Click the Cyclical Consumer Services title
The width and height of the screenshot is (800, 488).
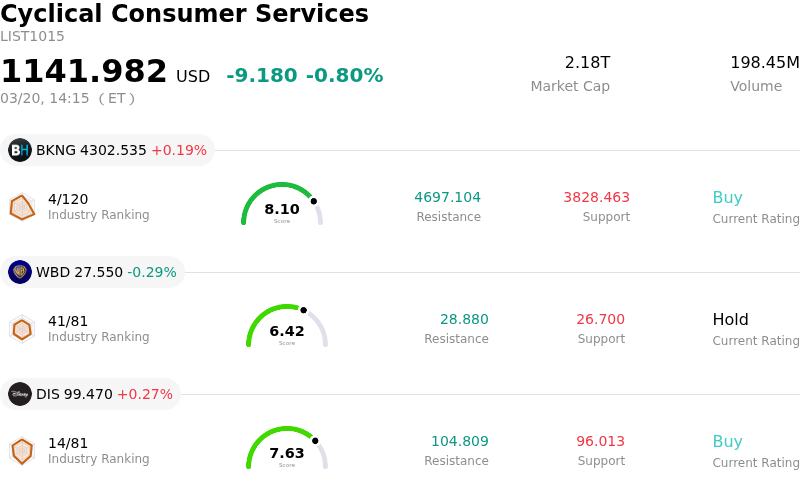(x=184, y=14)
